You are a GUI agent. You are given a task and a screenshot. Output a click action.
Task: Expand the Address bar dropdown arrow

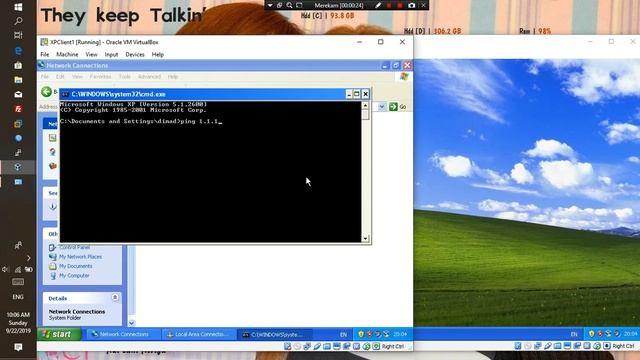click(x=382, y=107)
